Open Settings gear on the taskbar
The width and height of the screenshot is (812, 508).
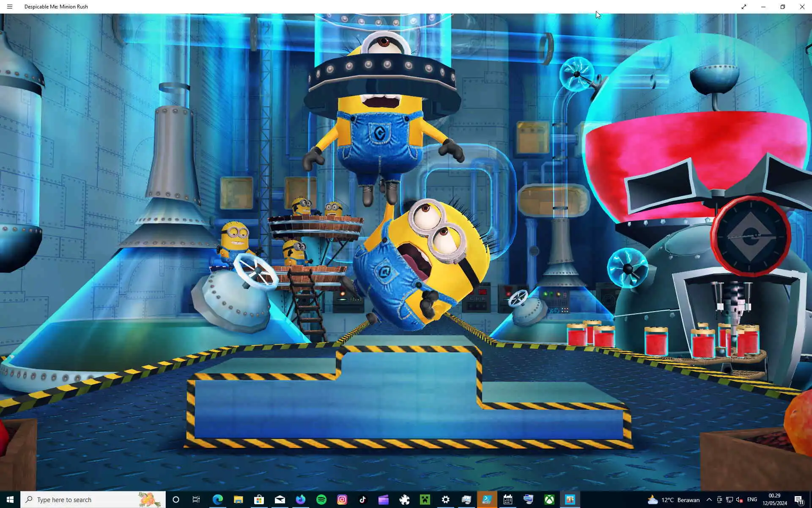point(446,500)
